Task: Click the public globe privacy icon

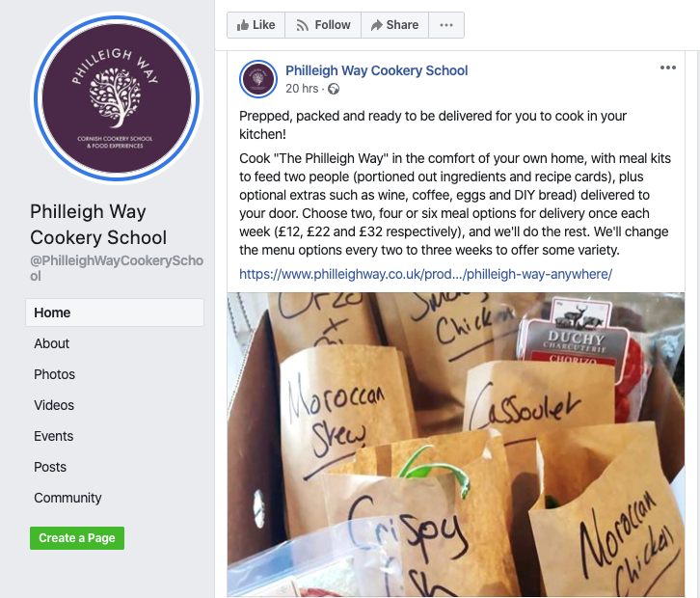Action: coord(334,89)
